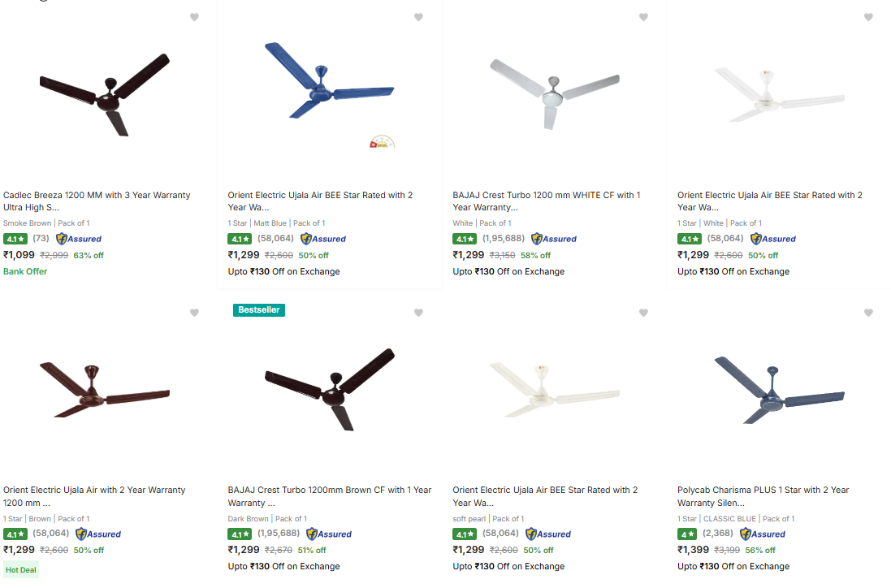This screenshot has height=588, width=891.
Task: Click heart icon on Polycab Charisma PLUS fan
Action: 868,313
